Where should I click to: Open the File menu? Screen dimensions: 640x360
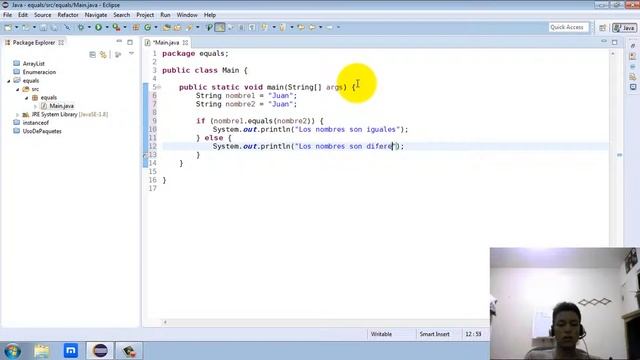click(7, 15)
